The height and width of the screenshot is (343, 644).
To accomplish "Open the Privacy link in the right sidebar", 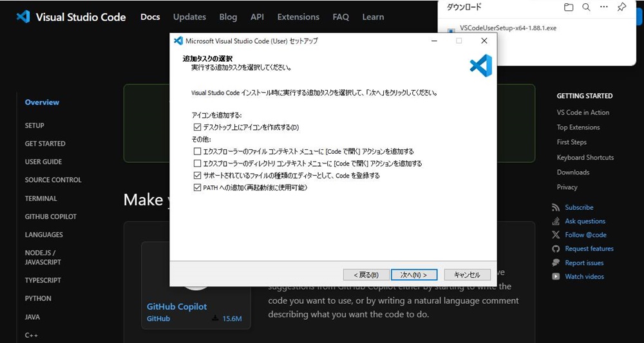I will click(x=567, y=187).
